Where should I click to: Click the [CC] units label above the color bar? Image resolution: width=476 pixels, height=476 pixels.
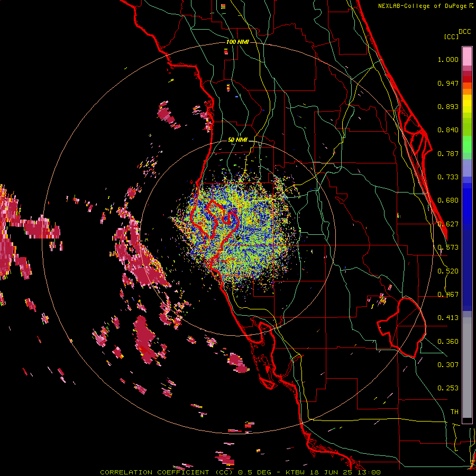click(451, 36)
